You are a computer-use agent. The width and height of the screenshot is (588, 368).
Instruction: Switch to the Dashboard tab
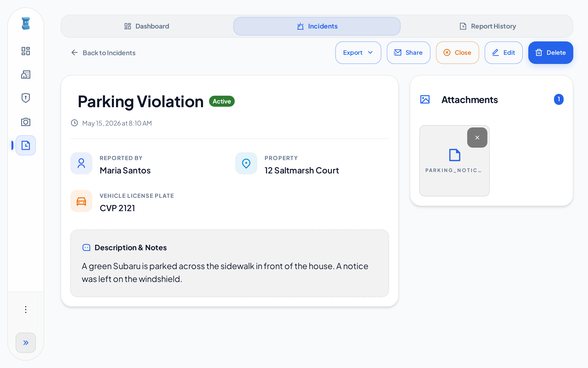[x=147, y=26]
